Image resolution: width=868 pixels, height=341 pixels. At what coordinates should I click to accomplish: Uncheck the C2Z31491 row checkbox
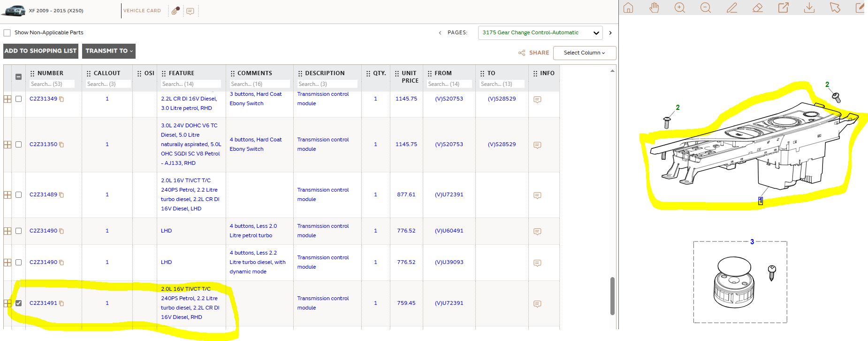pos(19,303)
